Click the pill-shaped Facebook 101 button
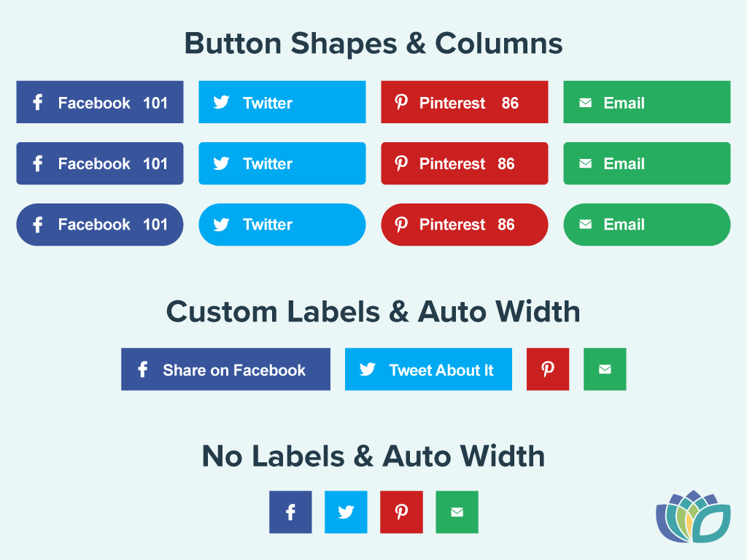The image size is (747, 560). (100, 225)
